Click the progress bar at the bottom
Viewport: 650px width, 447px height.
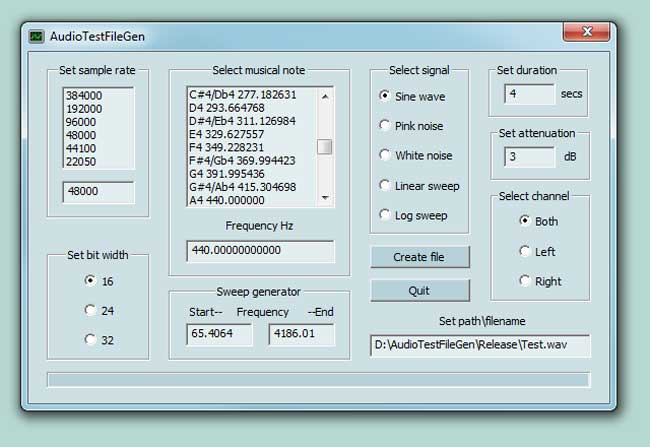coord(318,380)
